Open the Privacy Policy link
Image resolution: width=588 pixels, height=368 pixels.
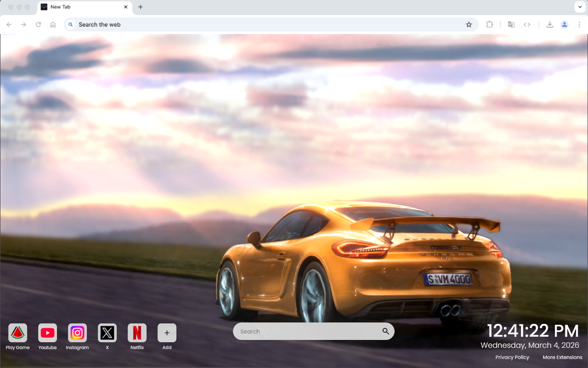[512, 357]
